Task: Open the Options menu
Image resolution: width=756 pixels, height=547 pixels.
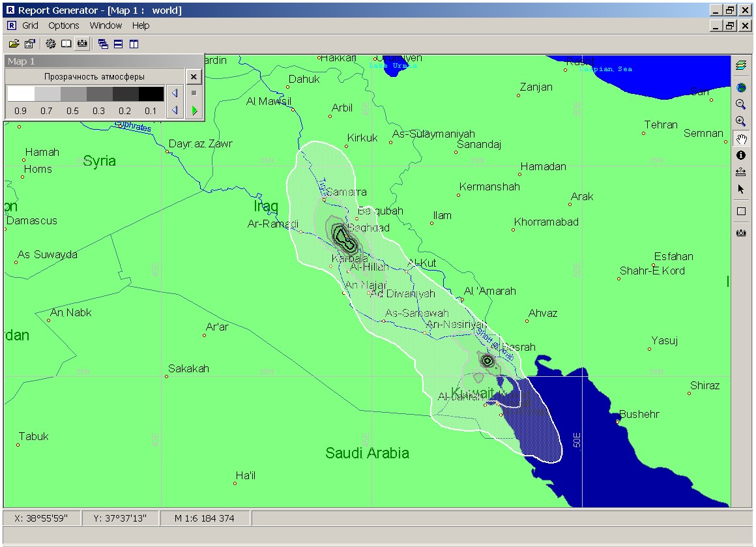Action: point(64,25)
